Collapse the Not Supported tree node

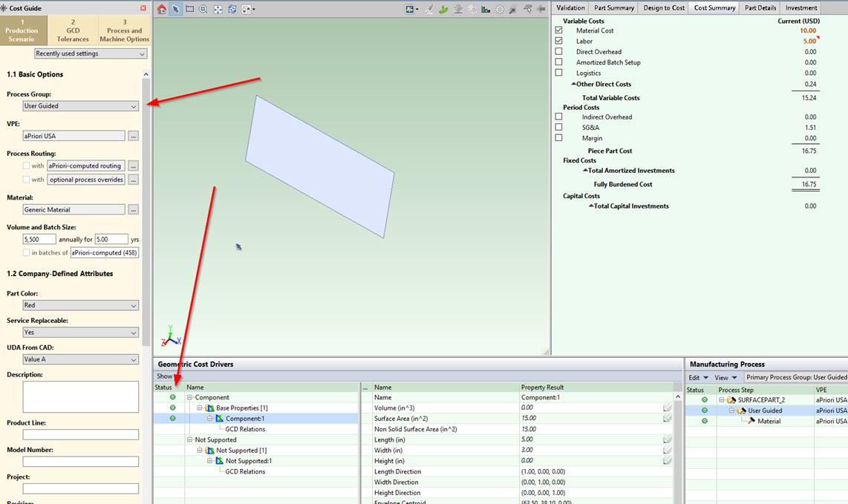tap(190, 439)
